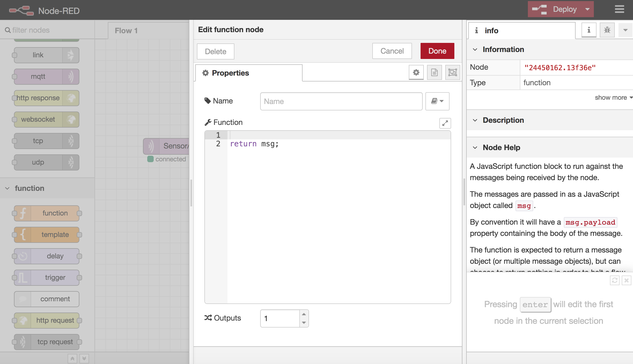This screenshot has width=633, height=364.
Task: Collapse the function palette category
Action: [47, 188]
